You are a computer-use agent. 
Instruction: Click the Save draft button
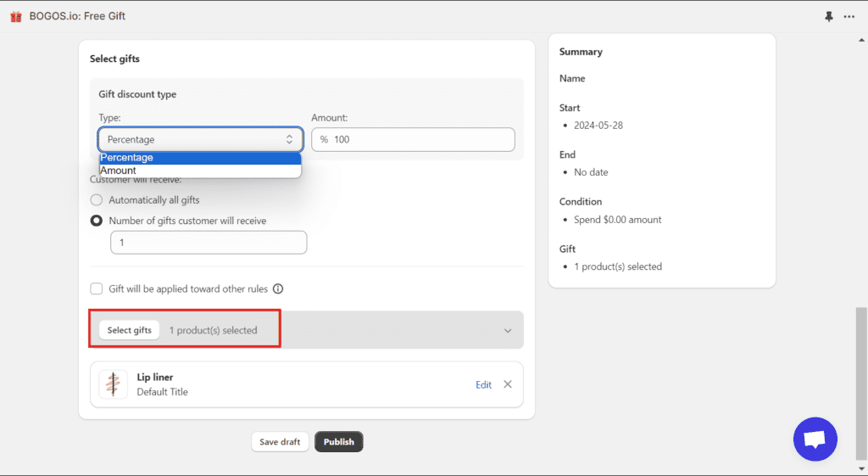280,442
